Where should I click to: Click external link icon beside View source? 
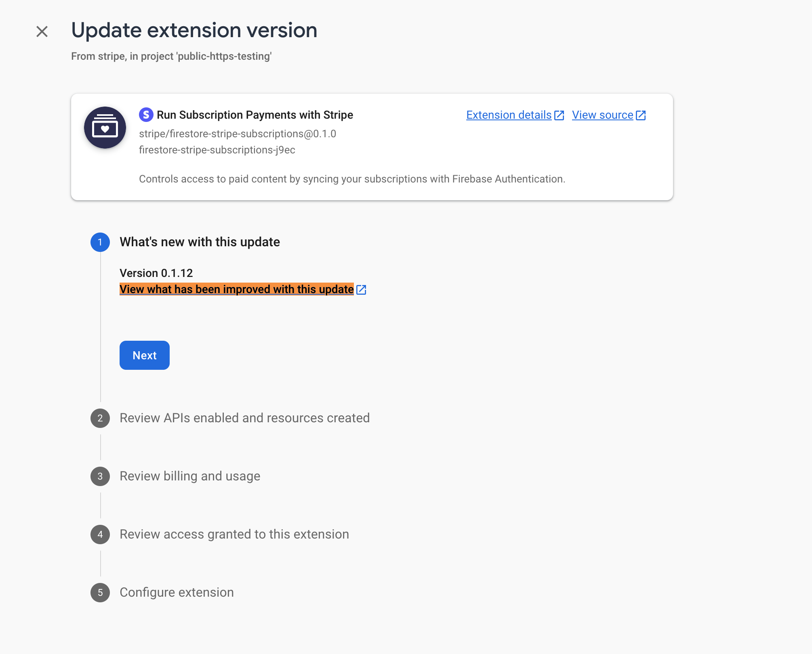tap(640, 115)
